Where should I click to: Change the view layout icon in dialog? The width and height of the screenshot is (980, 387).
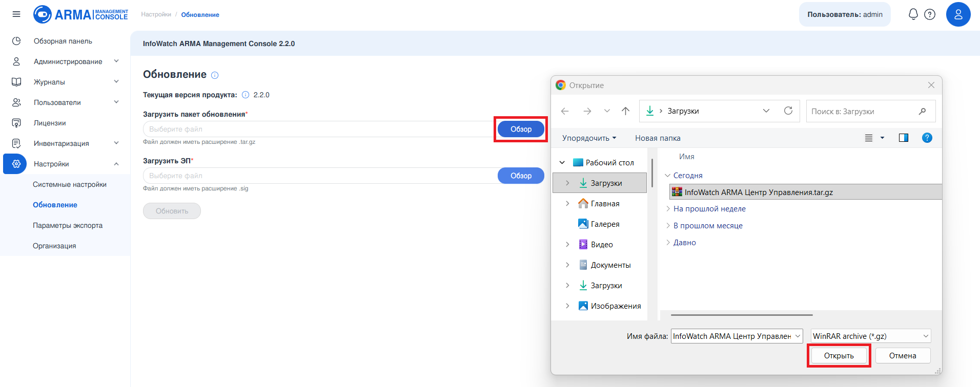pos(869,138)
